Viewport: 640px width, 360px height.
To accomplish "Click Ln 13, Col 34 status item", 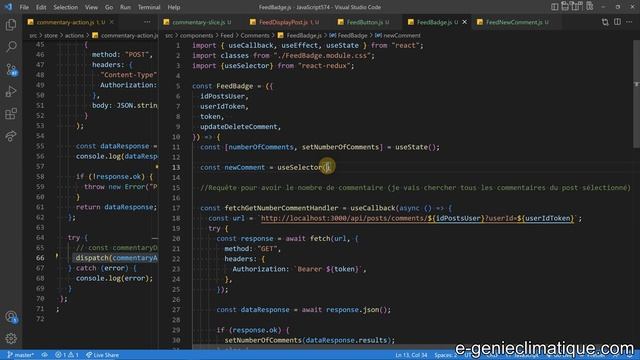I will point(411,355).
